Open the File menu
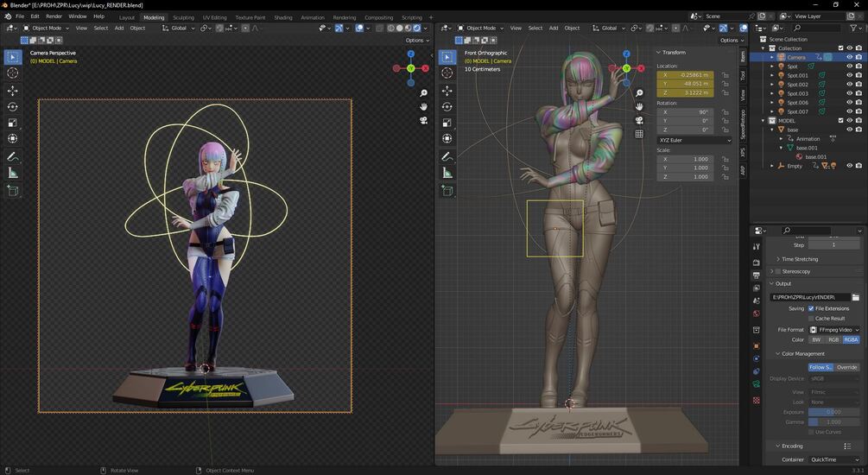Screen dimensions: 868x475 tap(20, 16)
